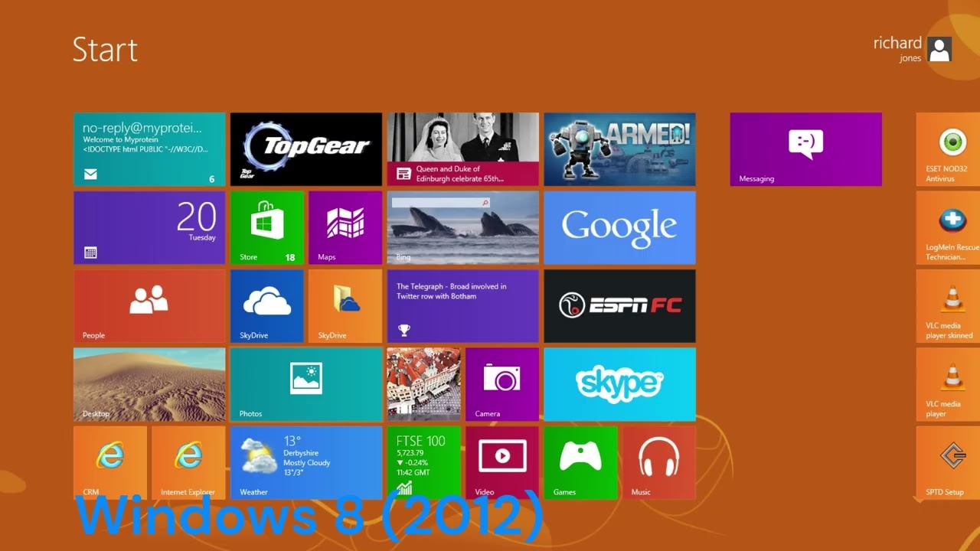Launch the TopGear tile
Image resolution: width=980 pixels, height=551 pixels.
tap(306, 149)
